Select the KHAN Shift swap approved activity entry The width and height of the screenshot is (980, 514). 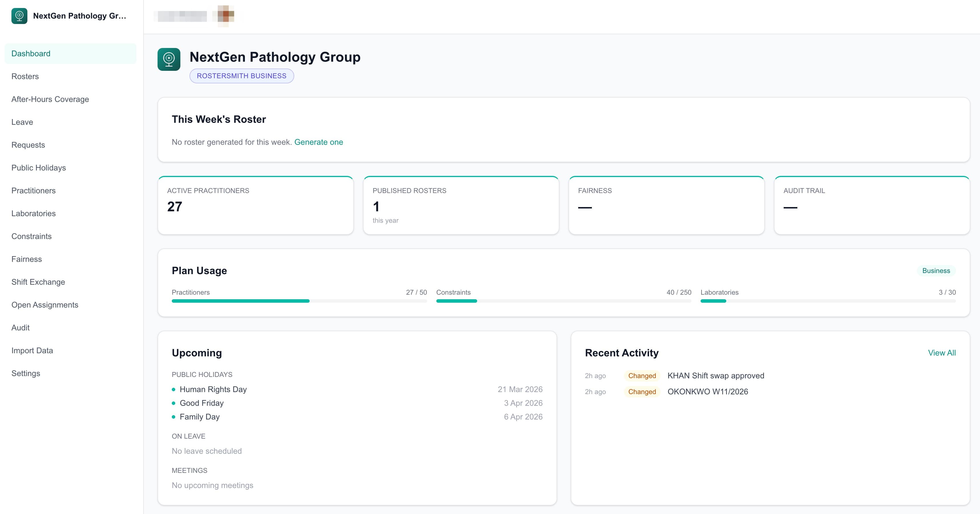click(x=716, y=376)
